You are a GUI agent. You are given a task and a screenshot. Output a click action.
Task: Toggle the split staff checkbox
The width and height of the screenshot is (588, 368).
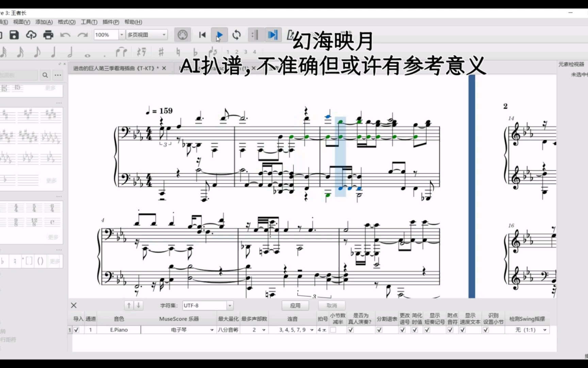(x=379, y=330)
